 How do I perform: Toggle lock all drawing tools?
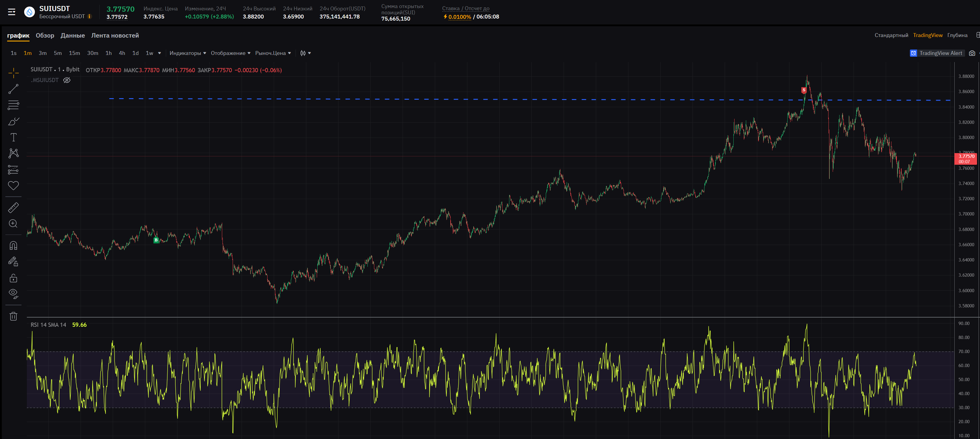point(13,278)
